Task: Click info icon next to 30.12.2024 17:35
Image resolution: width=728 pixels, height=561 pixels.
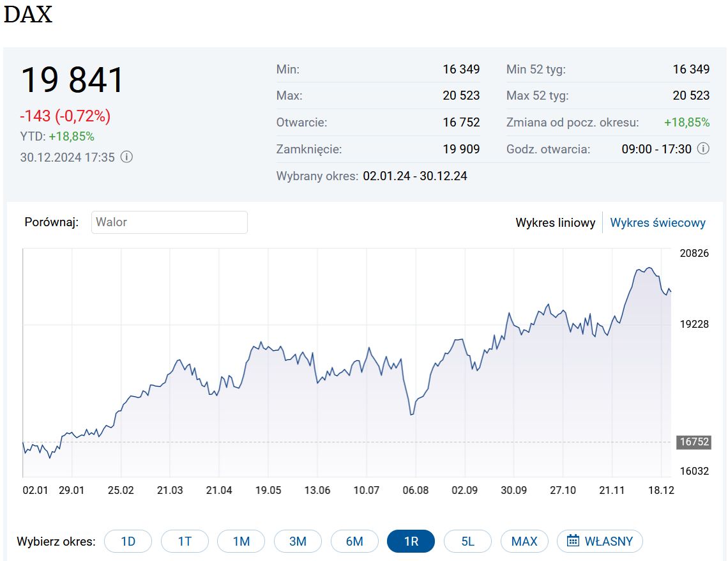Action: coord(126,157)
